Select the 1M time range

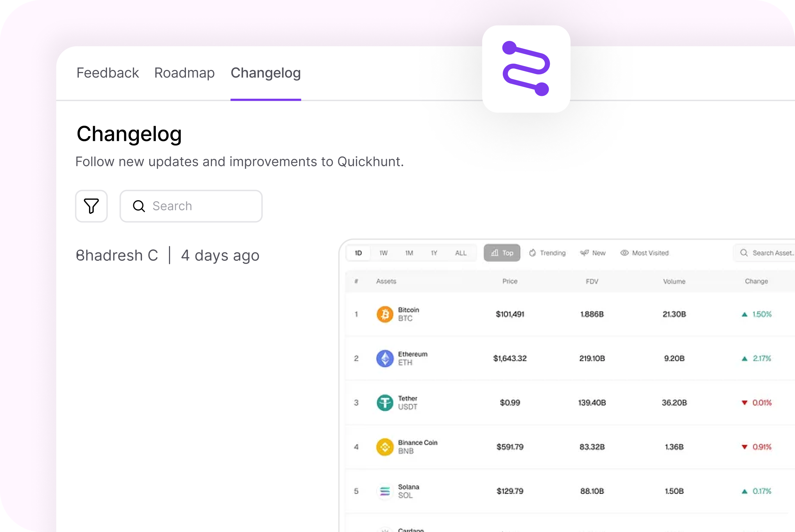409,253
